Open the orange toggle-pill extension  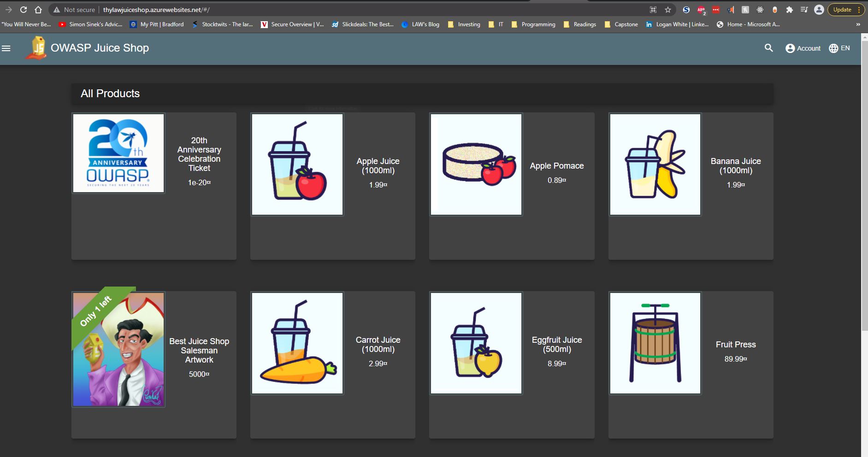pos(775,10)
